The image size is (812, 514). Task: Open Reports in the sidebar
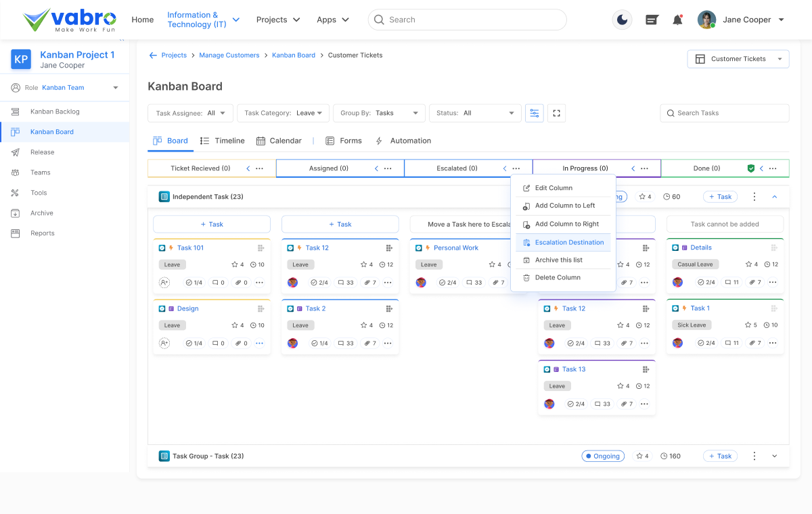[x=42, y=233]
